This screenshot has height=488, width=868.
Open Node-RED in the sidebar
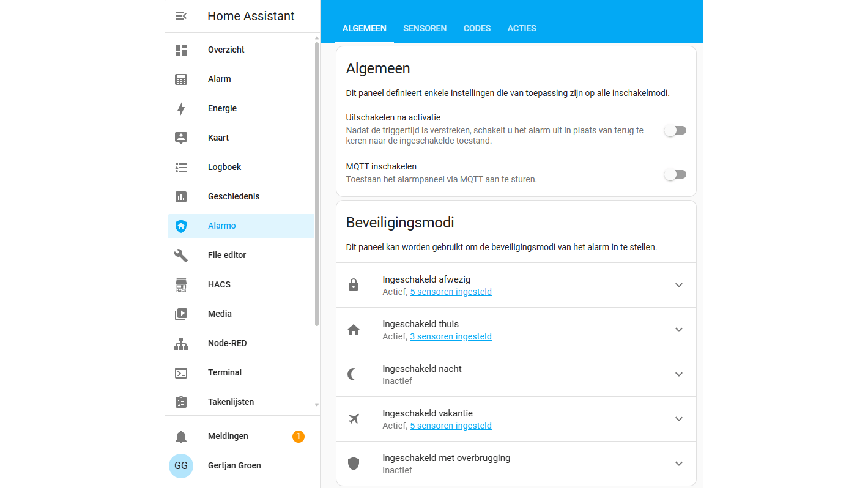240,343
